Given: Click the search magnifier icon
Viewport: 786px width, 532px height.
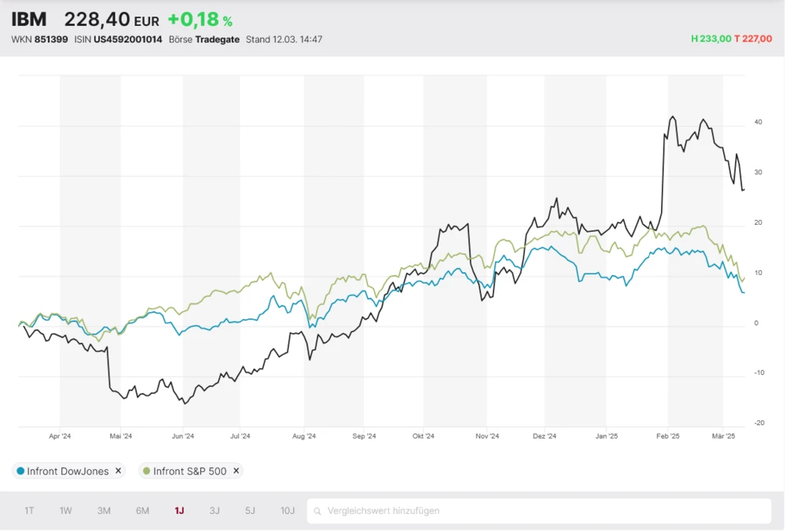Looking at the screenshot, I should point(318,512).
